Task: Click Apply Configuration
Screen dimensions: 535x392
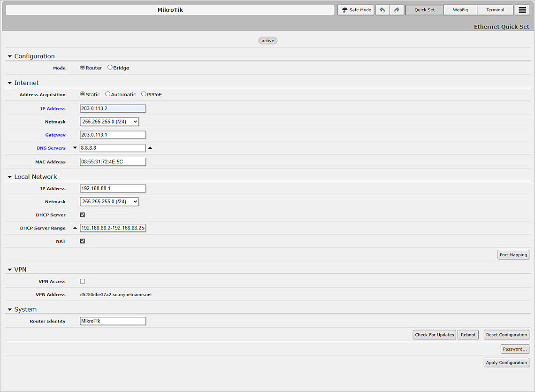Action: tap(506, 362)
